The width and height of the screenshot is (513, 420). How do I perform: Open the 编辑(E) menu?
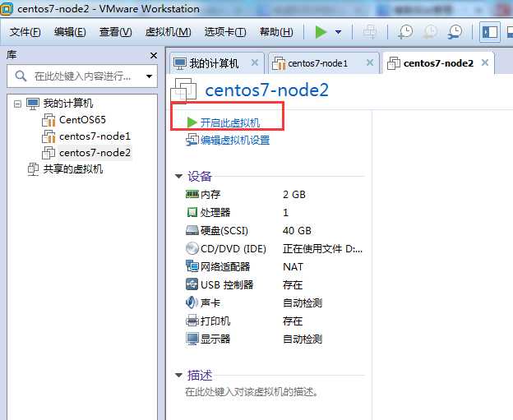click(x=70, y=32)
